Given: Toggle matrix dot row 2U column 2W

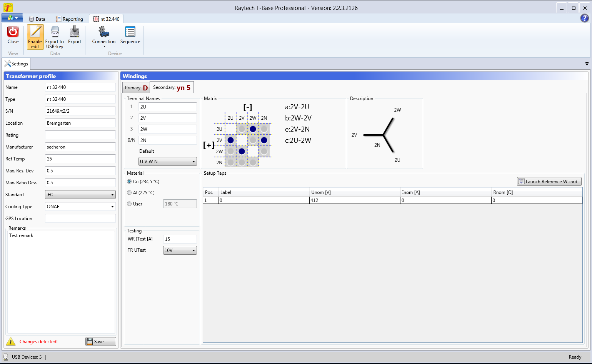Looking at the screenshot, I should click(253, 129).
